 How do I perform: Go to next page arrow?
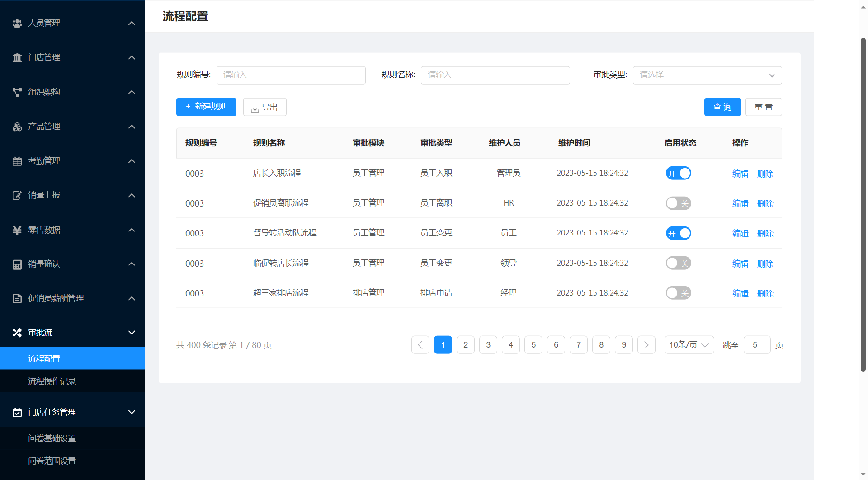[x=646, y=345]
